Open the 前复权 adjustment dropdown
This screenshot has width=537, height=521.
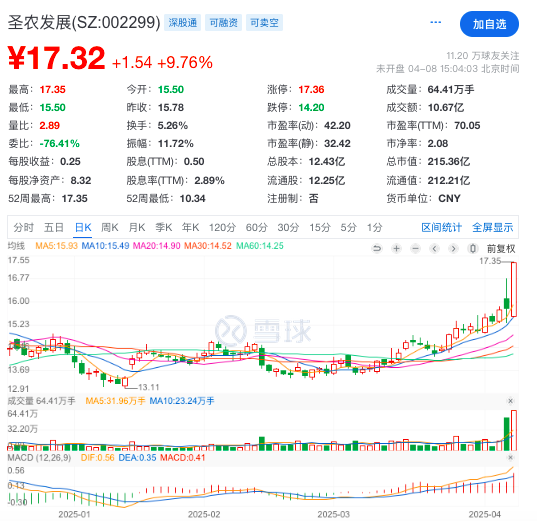pos(501,249)
